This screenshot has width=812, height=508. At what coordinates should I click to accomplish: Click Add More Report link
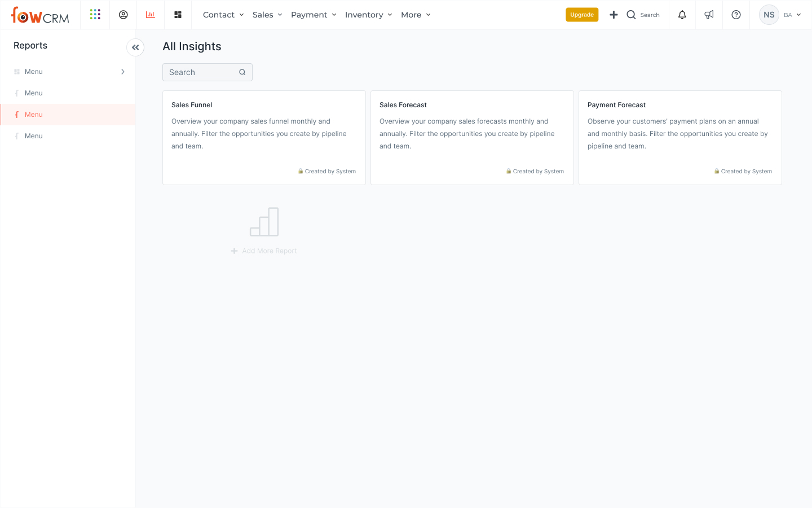pyautogui.click(x=264, y=251)
